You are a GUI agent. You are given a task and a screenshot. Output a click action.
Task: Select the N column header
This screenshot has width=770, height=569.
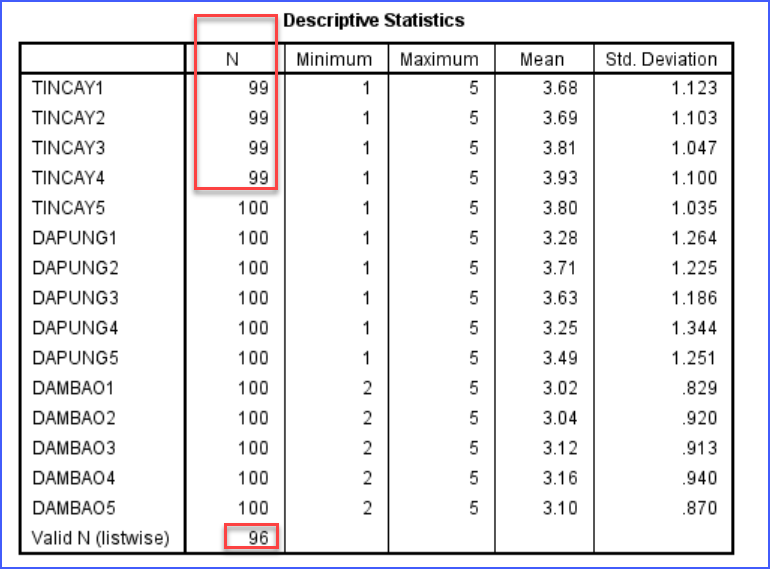coord(232,59)
